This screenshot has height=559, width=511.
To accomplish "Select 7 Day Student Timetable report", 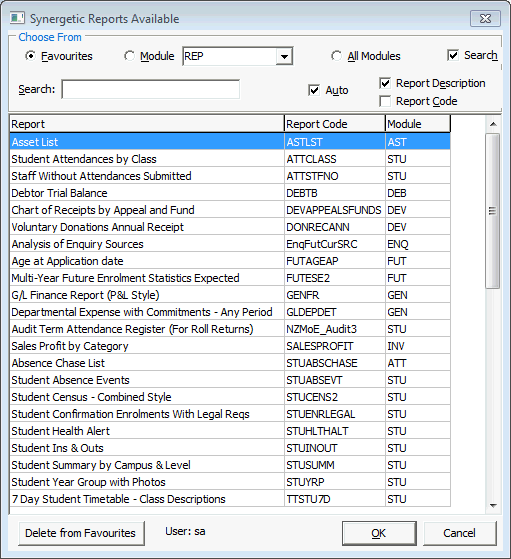I will (230, 499).
